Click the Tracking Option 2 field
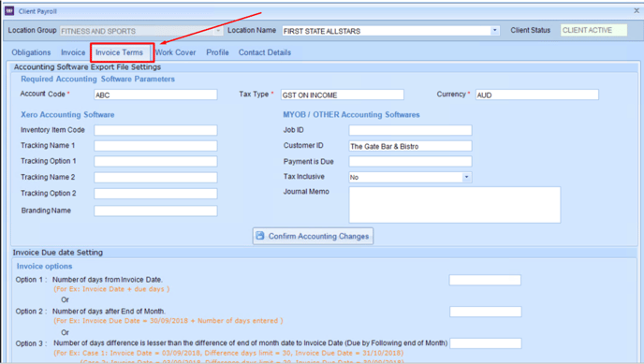The image size is (644, 364). pyautogui.click(x=155, y=194)
